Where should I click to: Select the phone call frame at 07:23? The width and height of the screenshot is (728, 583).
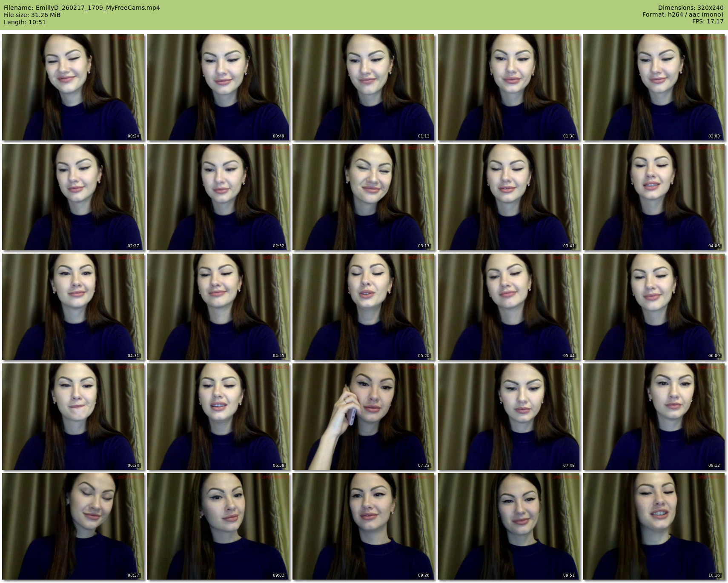pyautogui.click(x=363, y=417)
